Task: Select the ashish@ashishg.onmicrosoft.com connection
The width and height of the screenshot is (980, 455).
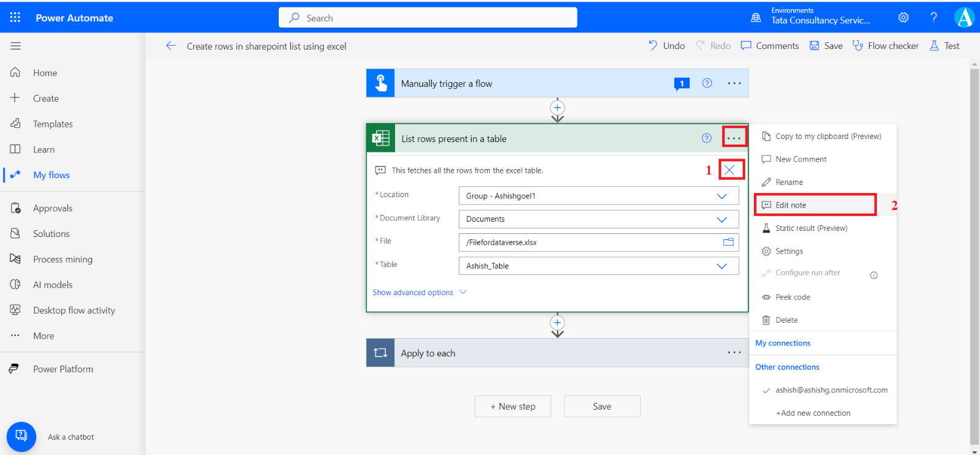Action: [831, 390]
